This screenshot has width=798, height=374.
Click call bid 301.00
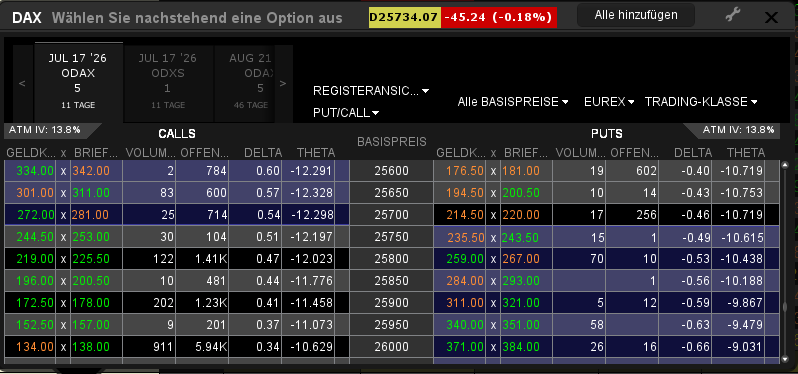pos(35,193)
